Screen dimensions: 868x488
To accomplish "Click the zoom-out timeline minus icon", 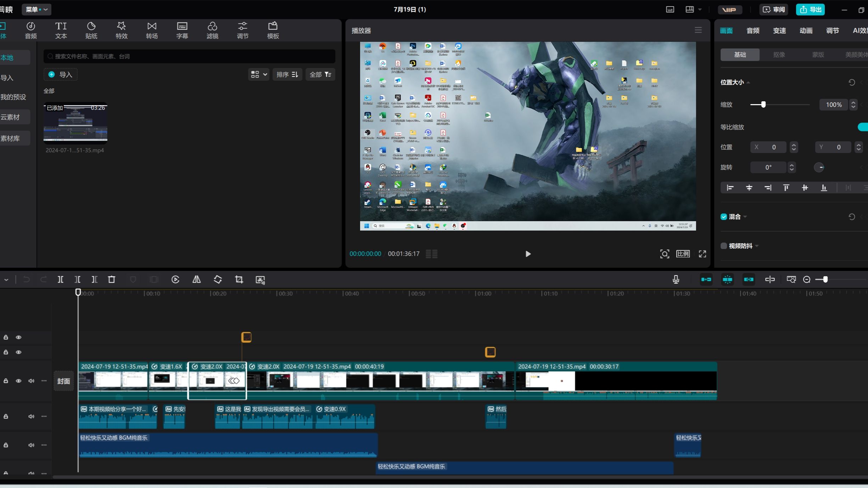I will click(x=807, y=279).
